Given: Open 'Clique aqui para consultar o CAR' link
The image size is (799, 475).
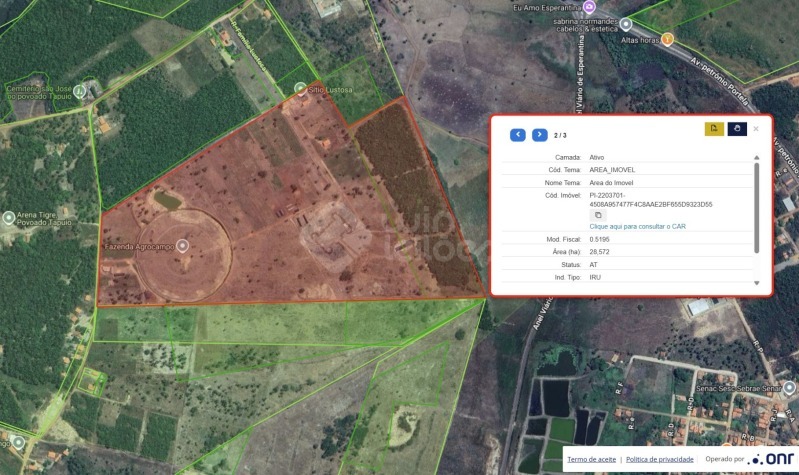Looking at the screenshot, I should click(637, 226).
